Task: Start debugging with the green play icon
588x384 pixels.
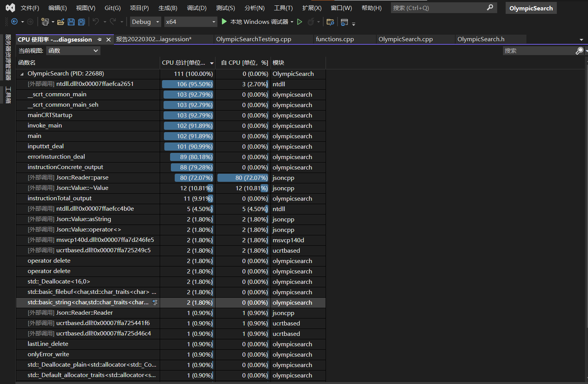Action: (x=224, y=22)
